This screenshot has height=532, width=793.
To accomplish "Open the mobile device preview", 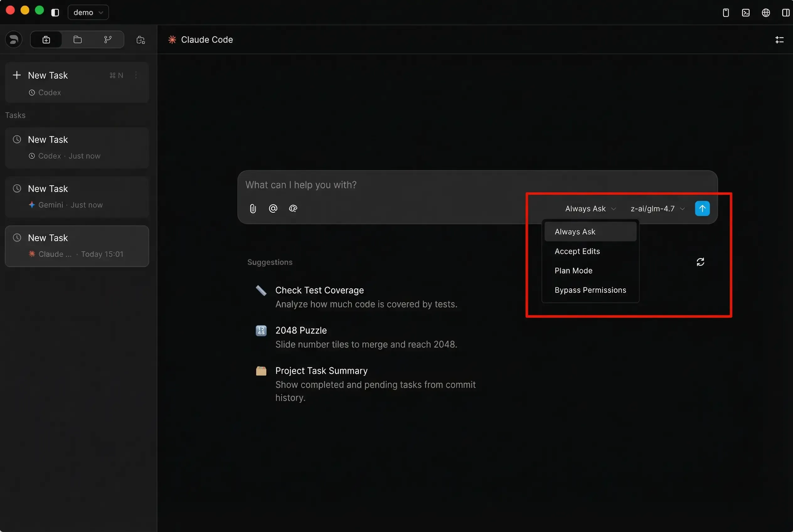I will pyautogui.click(x=726, y=13).
